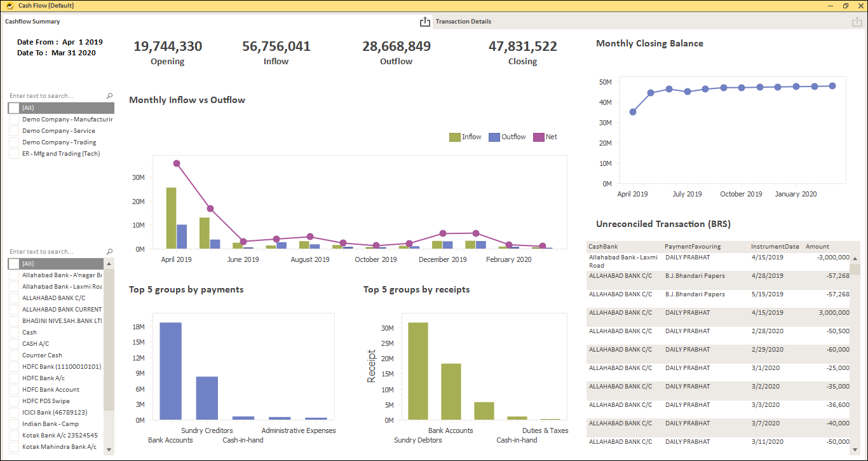Click the export icon next to Transaction Details

pos(424,21)
